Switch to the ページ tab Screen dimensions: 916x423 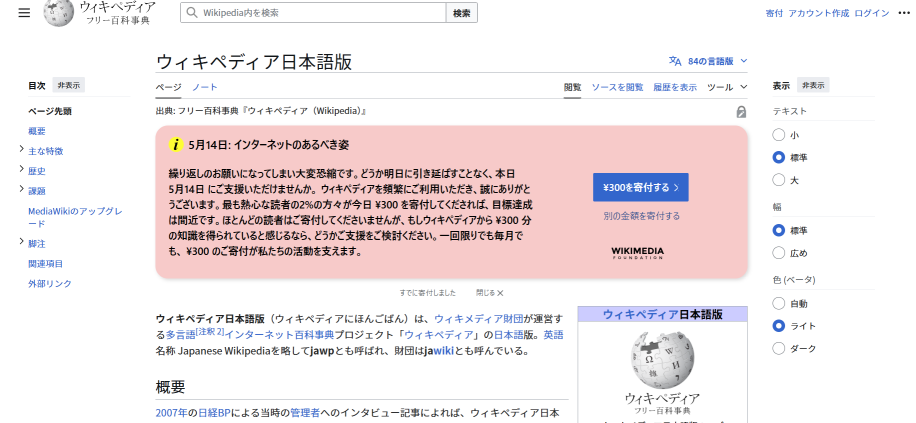coord(168,87)
